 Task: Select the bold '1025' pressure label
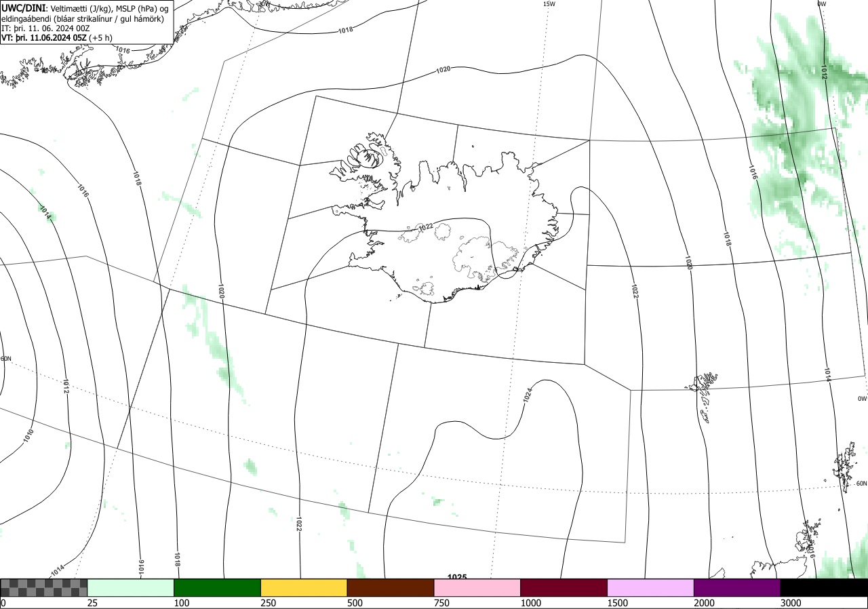pyautogui.click(x=458, y=577)
